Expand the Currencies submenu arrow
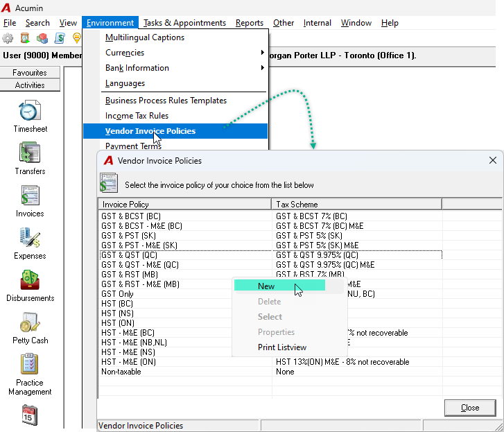Screen dimensions: 504x432 (x=263, y=53)
